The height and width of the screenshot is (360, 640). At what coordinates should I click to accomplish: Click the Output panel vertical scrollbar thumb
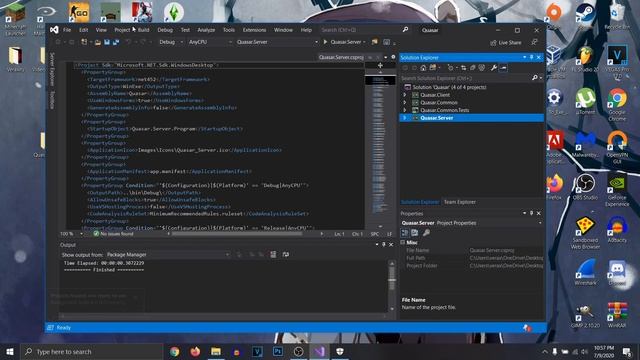tap(392, 278)
